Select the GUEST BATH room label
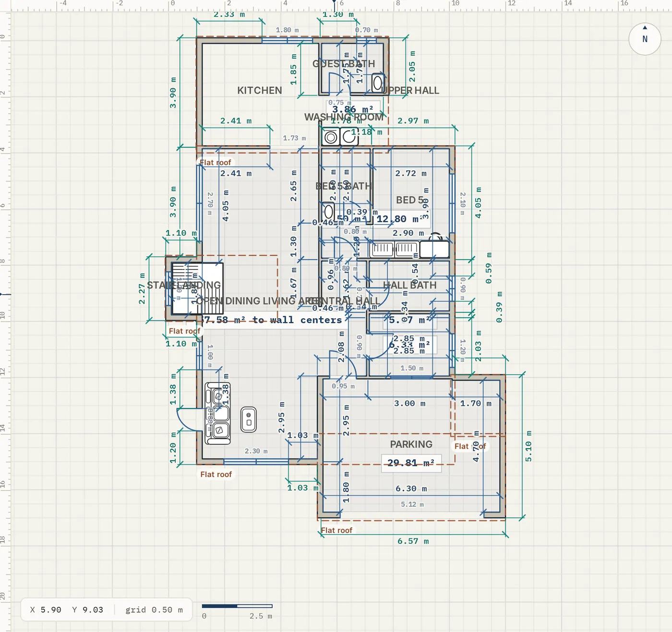Image resolution: width=672 pixels, height=632 pixels. (344, 63)
